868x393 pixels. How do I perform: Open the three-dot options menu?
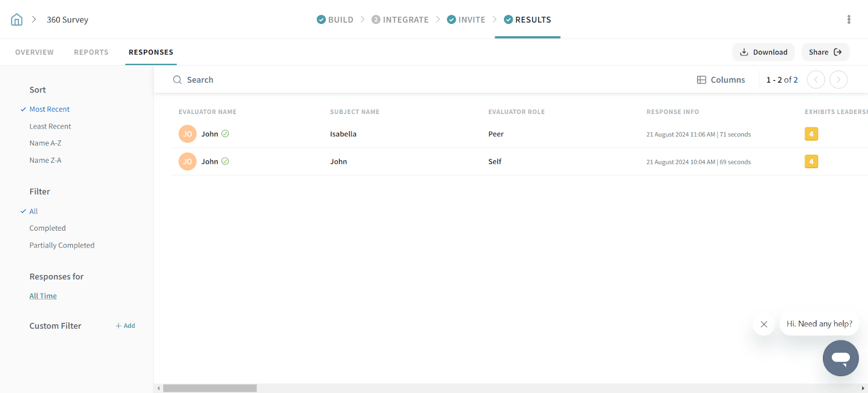pyautogui.click(x=848, y=20)
